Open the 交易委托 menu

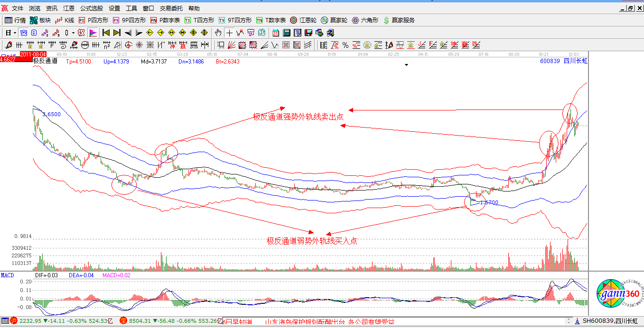point(171,9)
